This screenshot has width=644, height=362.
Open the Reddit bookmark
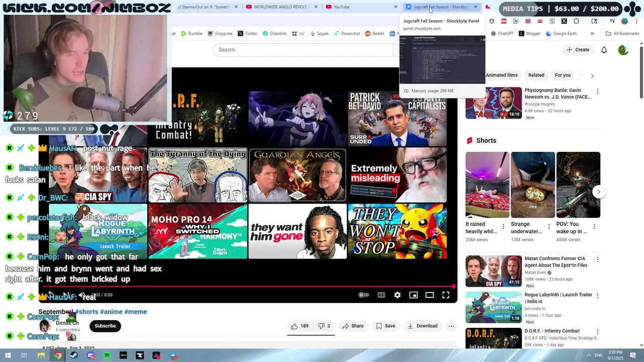pyautogui.click(x=375, y=34)
